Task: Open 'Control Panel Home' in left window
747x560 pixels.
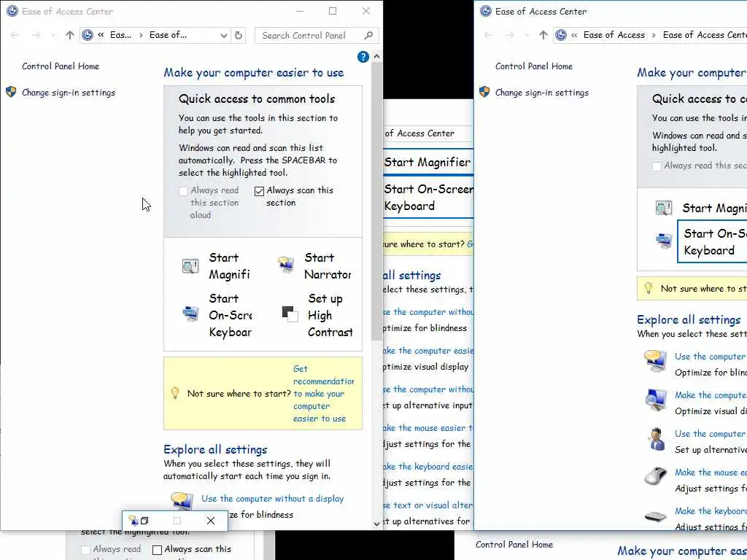Action: pyautogui.click(x=61, y=66)
